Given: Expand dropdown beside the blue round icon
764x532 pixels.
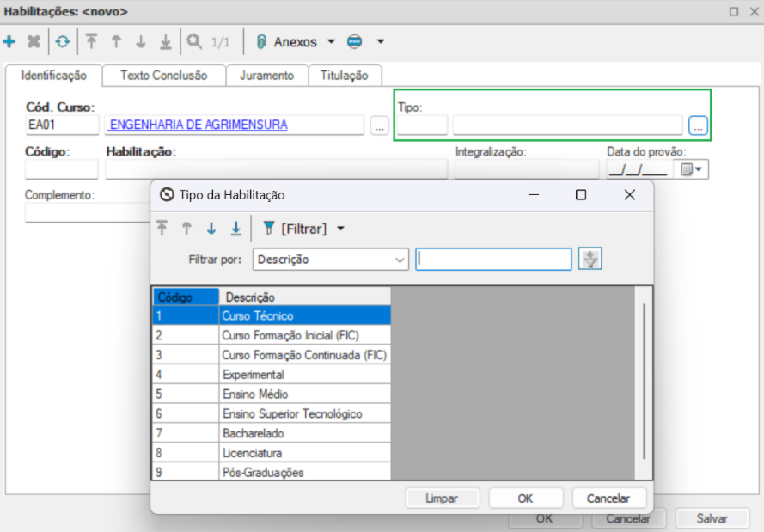Looking at the screenshot, I should (x=381, y=42).
